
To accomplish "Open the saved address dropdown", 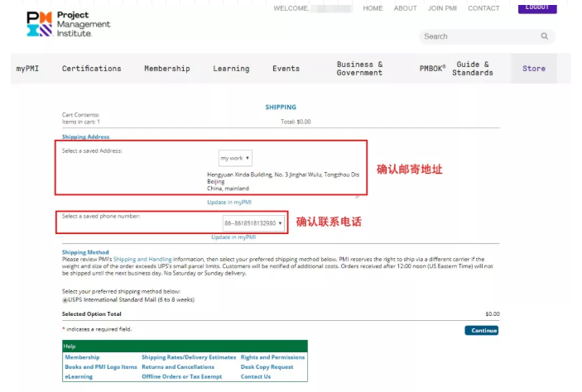I will (235, 158).
